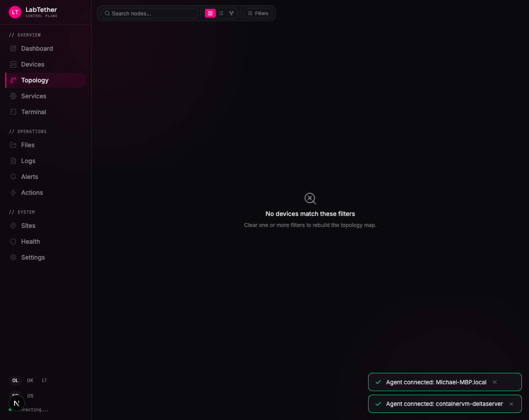Click the LT LabTether logo badge
This screenshot has height=420, width=529.
pyautogui.click(x=15, y=12)
